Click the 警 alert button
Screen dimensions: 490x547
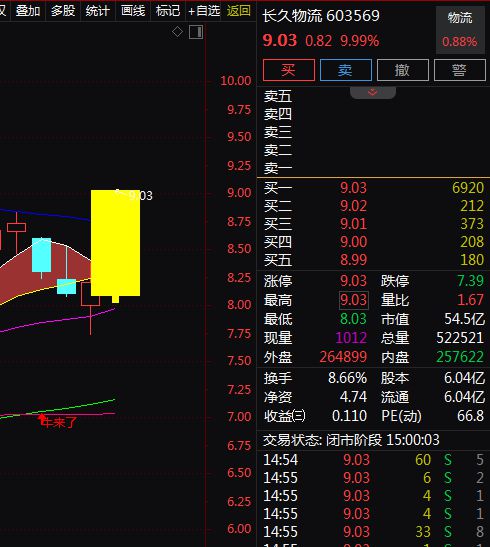pyautogui.click(x=460, y=70)
